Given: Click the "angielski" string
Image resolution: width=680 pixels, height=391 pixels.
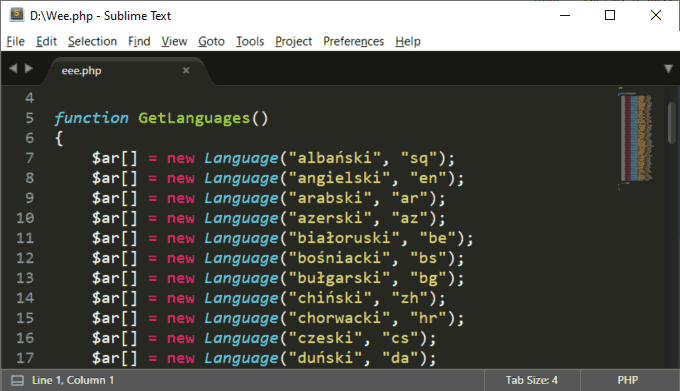Looking at the screenshot, I should (x=339, y=178).
